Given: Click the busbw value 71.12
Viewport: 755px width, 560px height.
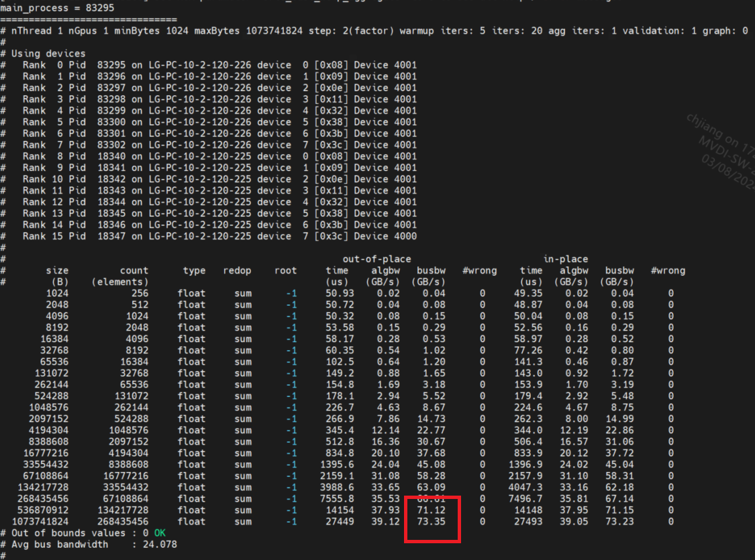Looking at the screenshot, I should [x=431, y=510].
